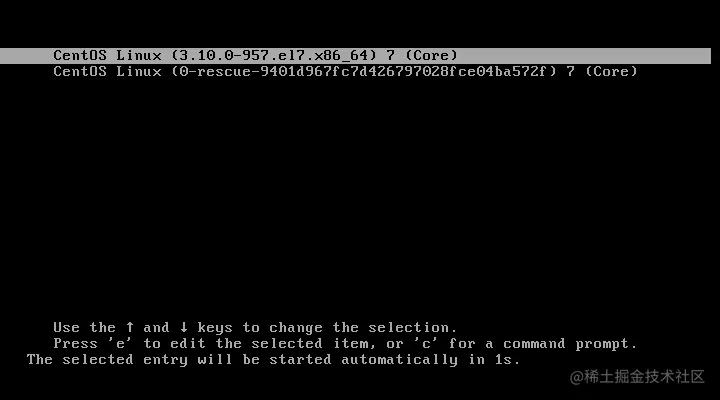720x400 pixels.
Task: Click the up arrow symbol in help text
Action: tap(130, 327)
